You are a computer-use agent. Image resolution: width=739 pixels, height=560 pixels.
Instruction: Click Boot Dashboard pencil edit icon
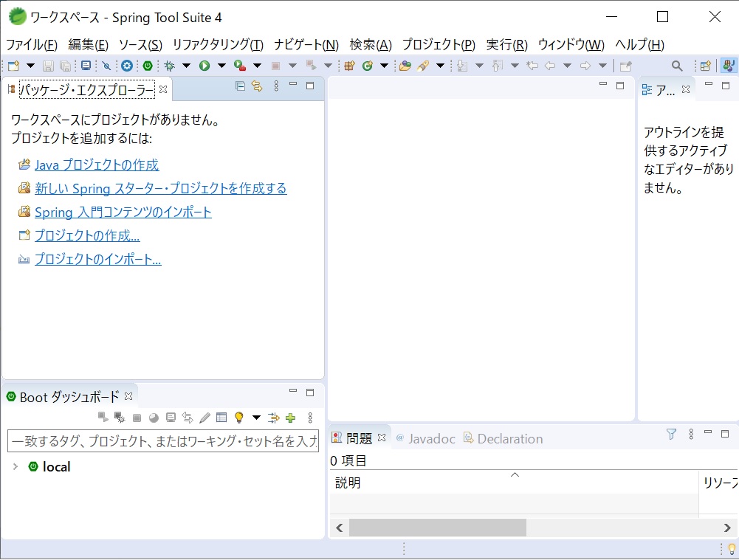pyautogui.click(x=204, y=418)
